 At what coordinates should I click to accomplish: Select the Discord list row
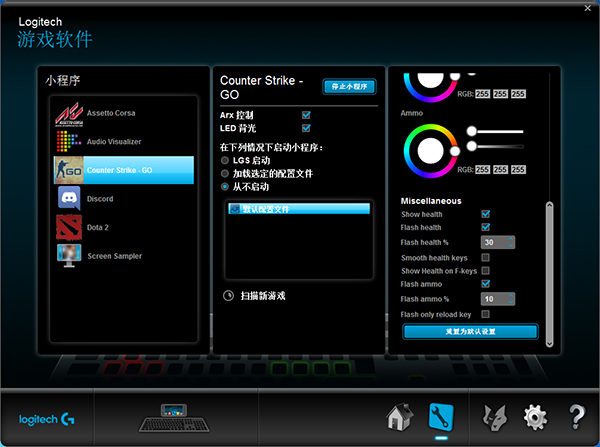[124, 199]
